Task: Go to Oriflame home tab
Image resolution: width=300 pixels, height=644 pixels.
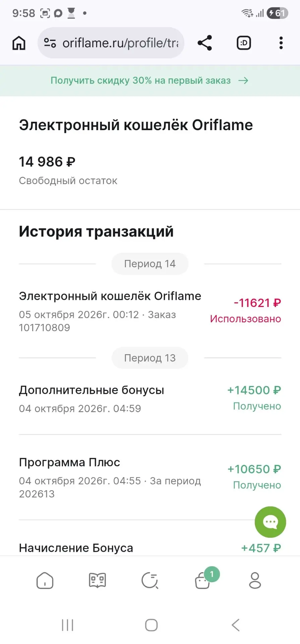Action: click(45, 581)
